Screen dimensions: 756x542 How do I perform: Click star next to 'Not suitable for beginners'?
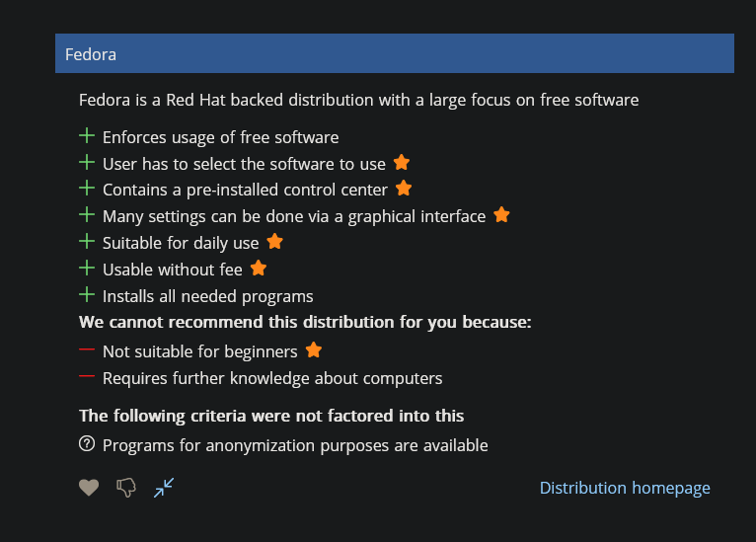(x=314, y=350)
